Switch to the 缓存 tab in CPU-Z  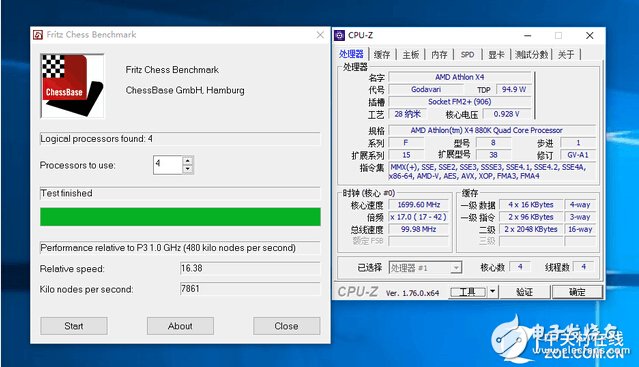(382, 55)
